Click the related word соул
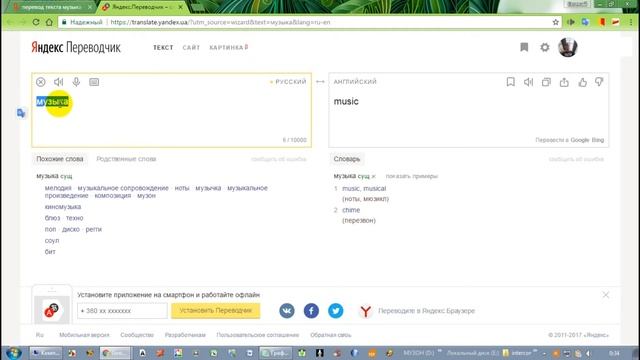640x360 pixels. (x=52, y=241)
